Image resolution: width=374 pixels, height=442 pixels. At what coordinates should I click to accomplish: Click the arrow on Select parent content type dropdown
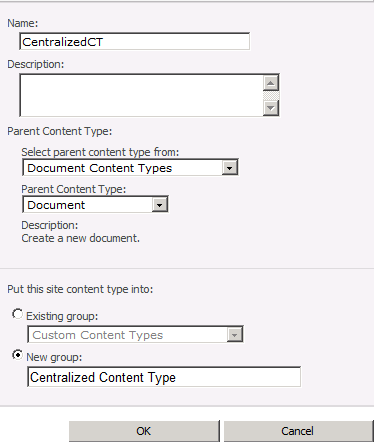tap(229, 168)
